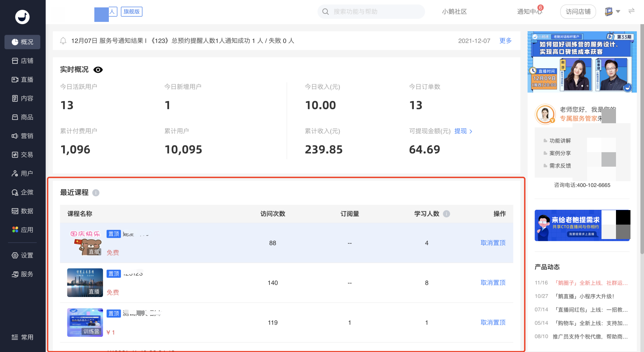The width and height of the screenshot is (644, 352).
Task: Click 取消置顶 for the 88-visit course
Action: pos(493,243)
